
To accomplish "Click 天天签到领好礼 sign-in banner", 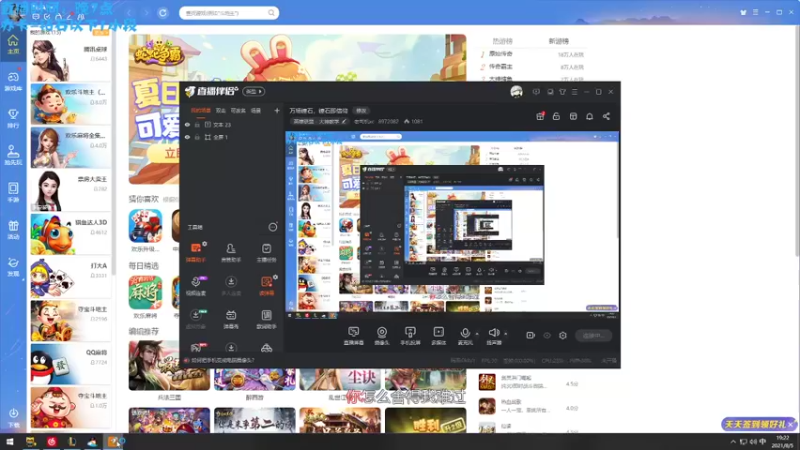I will click(756, 424).
